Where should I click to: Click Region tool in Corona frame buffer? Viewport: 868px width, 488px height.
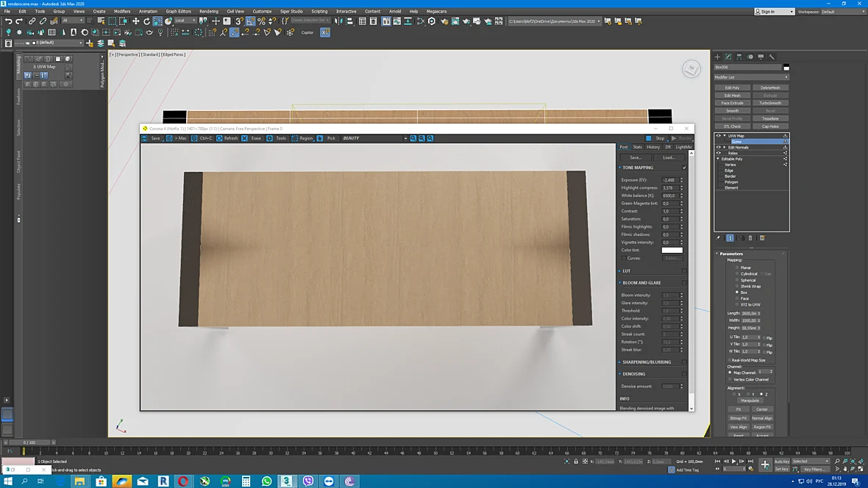pyautogui.click(x=302, y=138)
